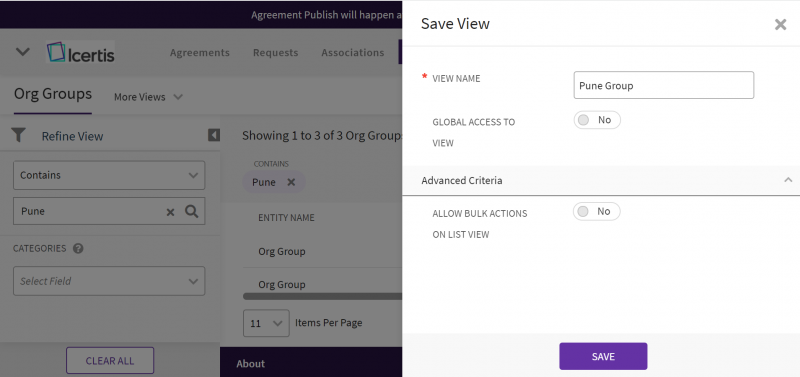This screenshot has height=377, width=800.
Task: Open the Categories help icon
Action: click(x=78, y=248)
